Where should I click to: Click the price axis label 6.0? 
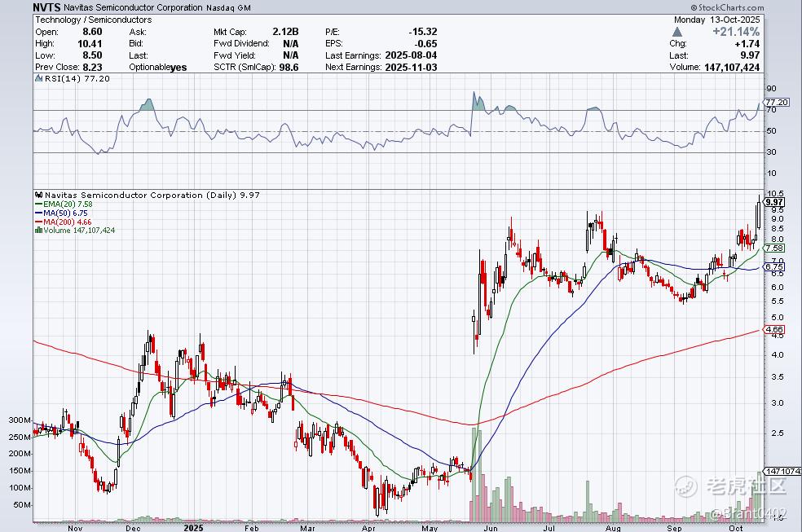(x=778, y=288)
